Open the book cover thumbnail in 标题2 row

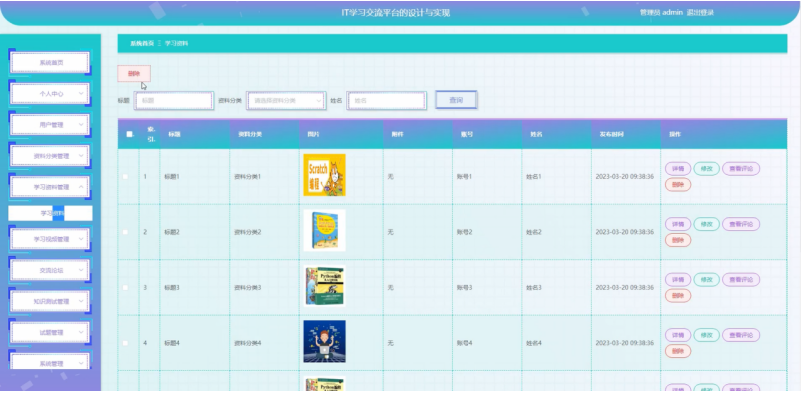(324, 230)
